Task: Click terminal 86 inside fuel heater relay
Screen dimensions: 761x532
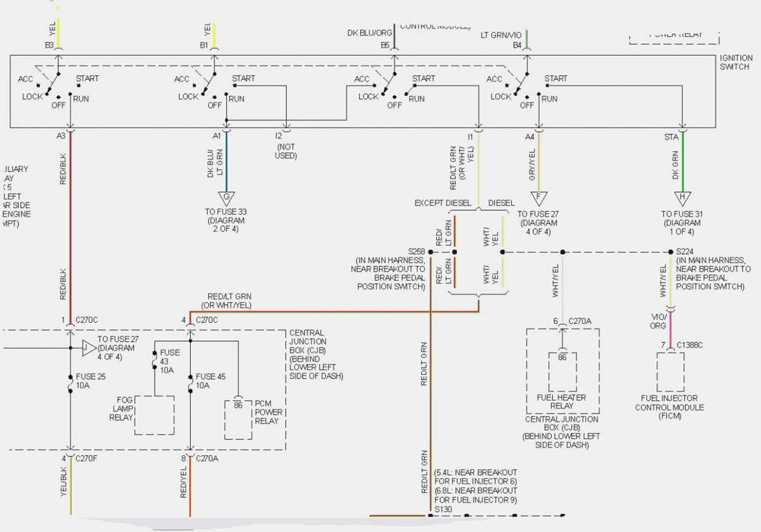Action: click(562, 358)
